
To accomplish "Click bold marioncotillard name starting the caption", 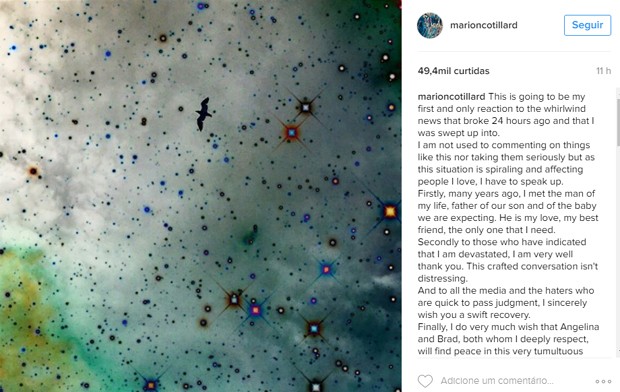I will (x=451, y=97).
